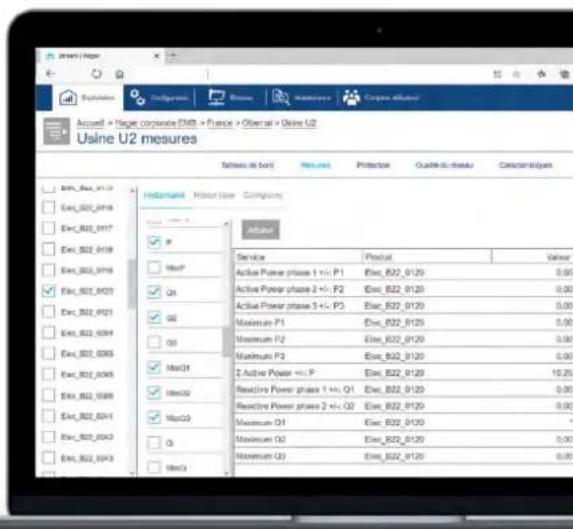
Task: Click the up arrow of the measurement list scrollbar
Action: pyautogui.click(x=227, y=223)
